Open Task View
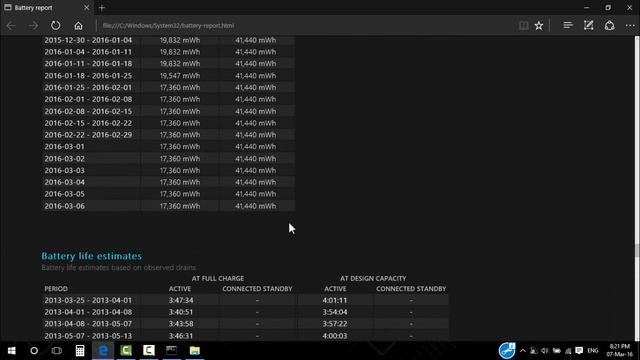 (x=57, y=351)
